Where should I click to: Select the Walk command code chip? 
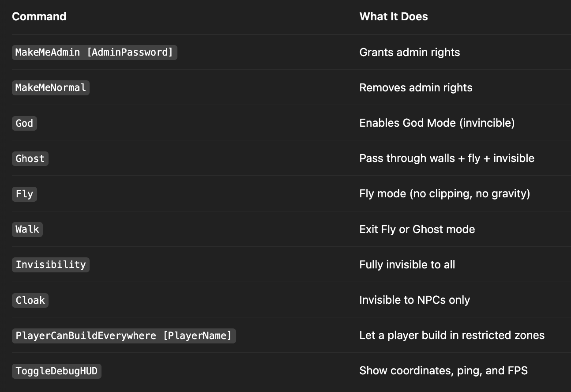(27, 229)
